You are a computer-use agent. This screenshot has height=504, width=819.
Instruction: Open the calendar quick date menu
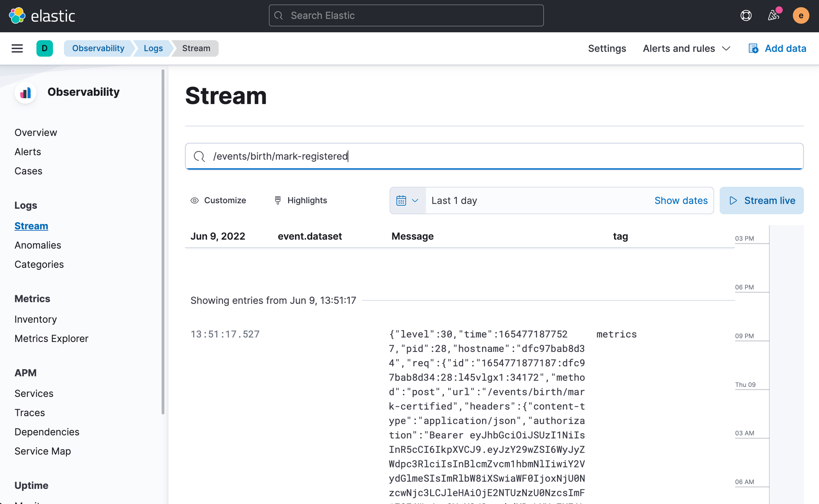coord(407,200)
